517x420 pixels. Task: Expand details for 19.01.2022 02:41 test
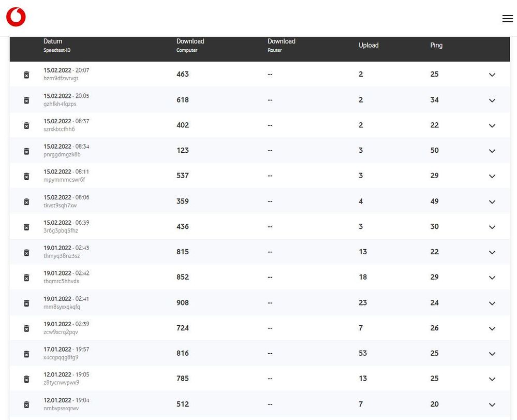tap(492, 303)
